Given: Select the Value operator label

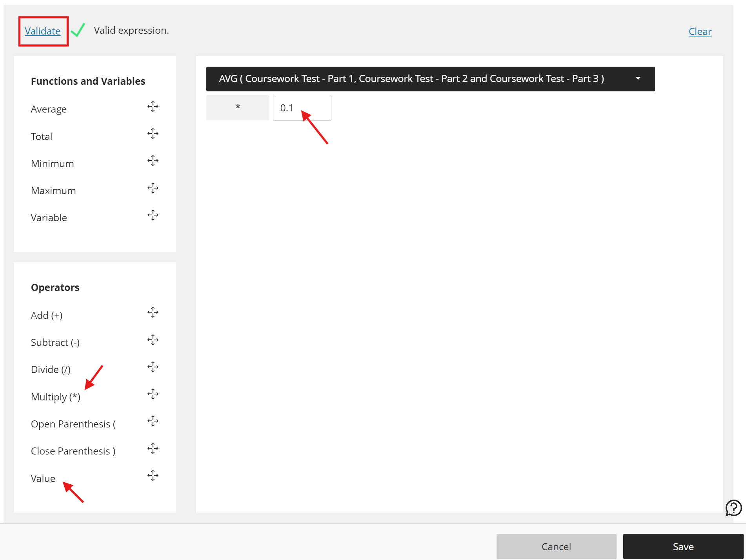Looking at the screenshot, I should pyautogui.click(x=43, y=478).
